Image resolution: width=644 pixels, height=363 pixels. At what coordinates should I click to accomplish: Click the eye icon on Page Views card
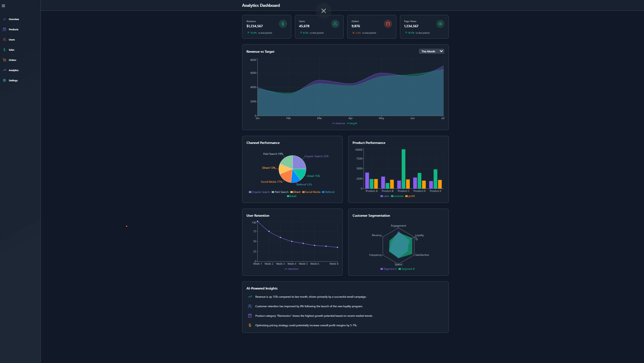[440, 24]
